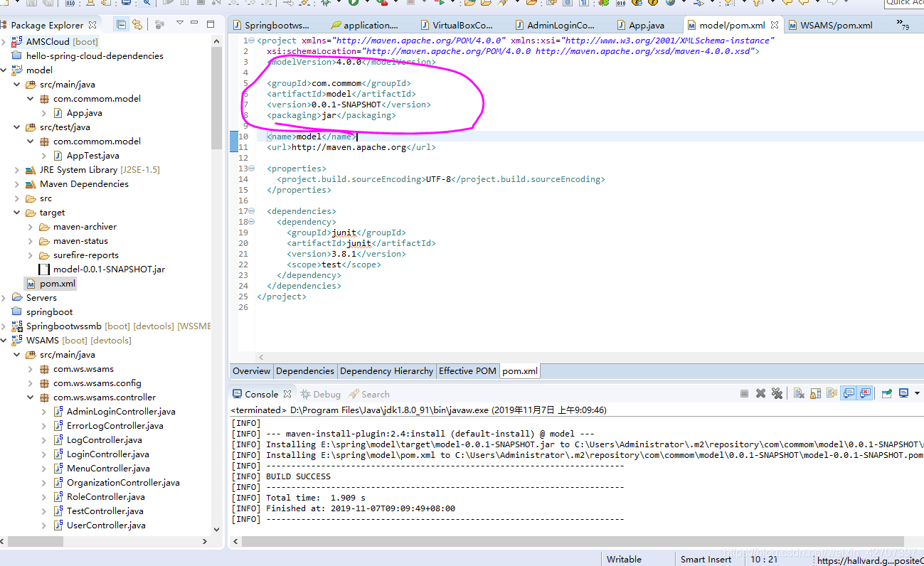The image size is (924, 566).
Task: Click Display Selected Console icon
Action: (903, 393)
